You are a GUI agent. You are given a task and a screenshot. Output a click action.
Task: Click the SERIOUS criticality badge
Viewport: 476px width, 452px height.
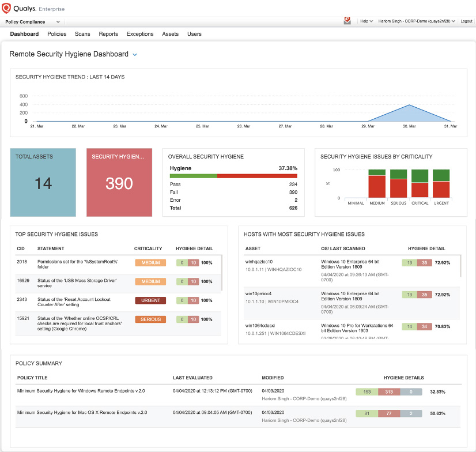coord(150,319)
